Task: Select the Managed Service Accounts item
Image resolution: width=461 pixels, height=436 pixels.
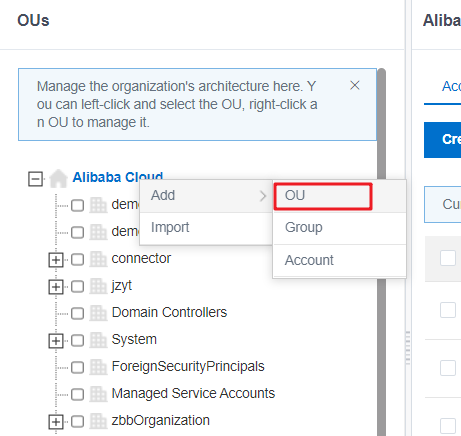Action: (x=193, y=393)
